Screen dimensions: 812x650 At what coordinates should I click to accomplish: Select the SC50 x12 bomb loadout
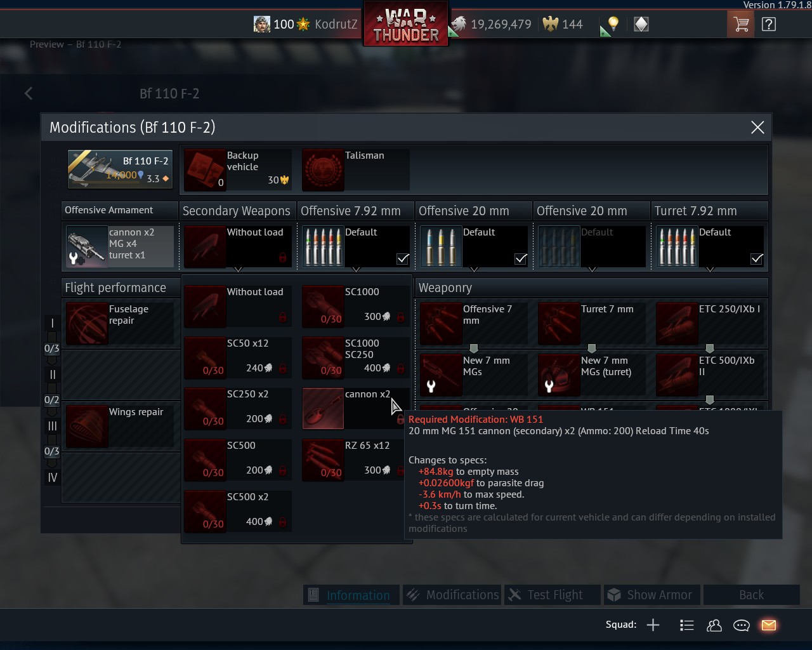pos(238,357)
